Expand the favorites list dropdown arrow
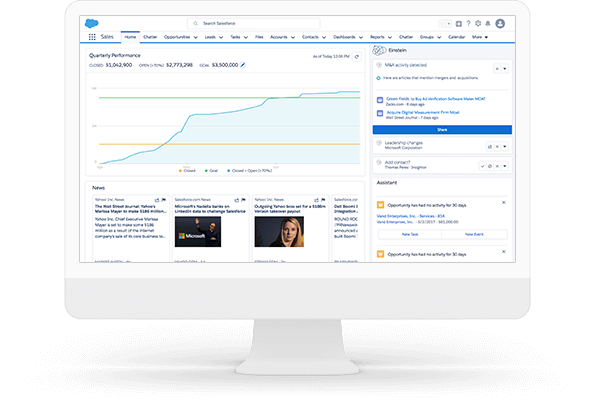The image size is (600, 400). click(x=449, y=24)
